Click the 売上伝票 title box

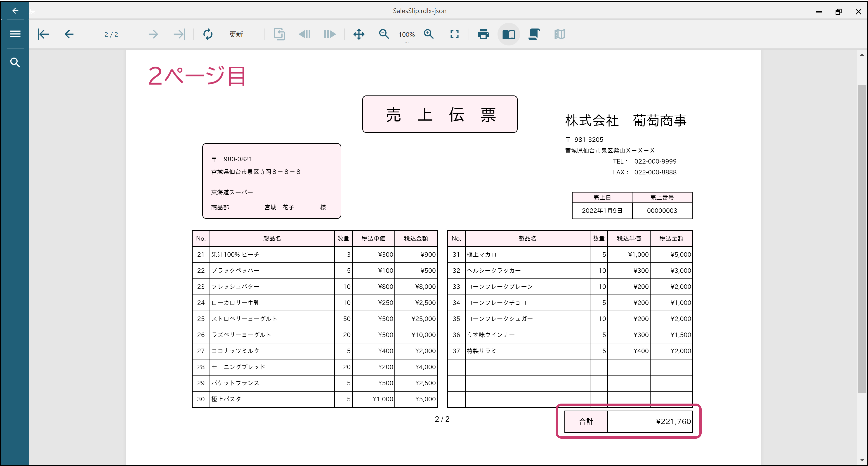tap(440, 114)
